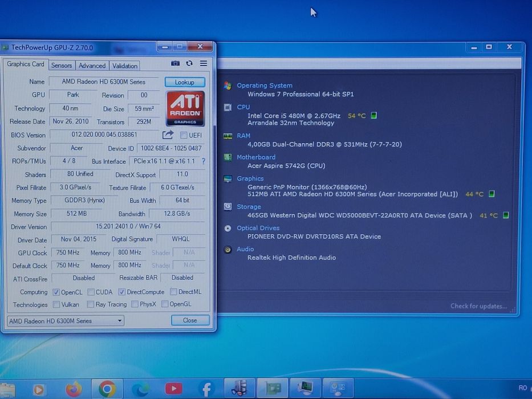Screen dimensions: 532x399
Task: Toggle the Vulkan checkbox
Action: click(56, 305)
